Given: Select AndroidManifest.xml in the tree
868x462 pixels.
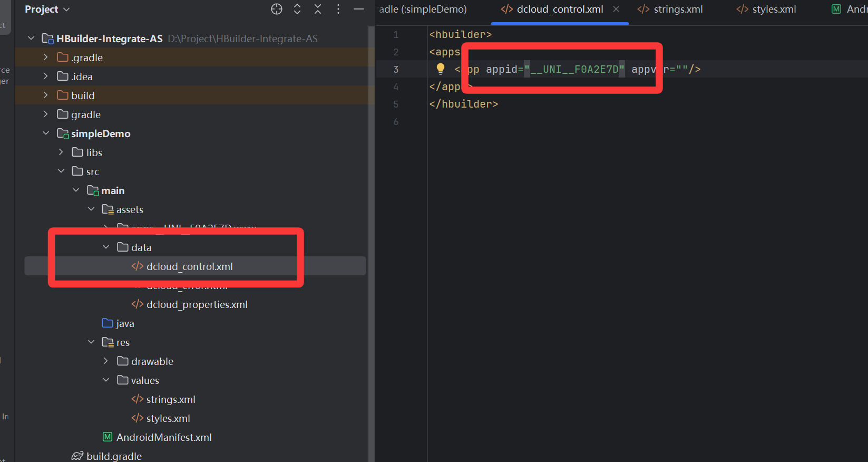Looking at the screenshot, I should tap(164, 437).
